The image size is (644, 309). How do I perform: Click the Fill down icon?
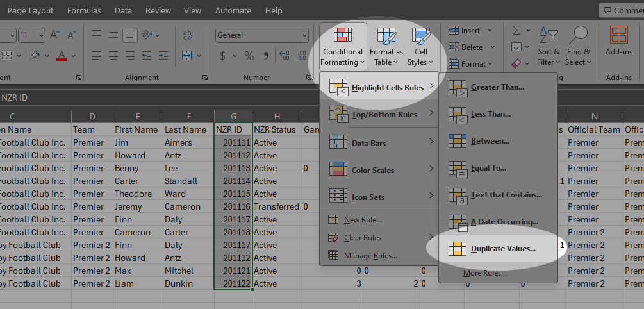click(516, 47)
